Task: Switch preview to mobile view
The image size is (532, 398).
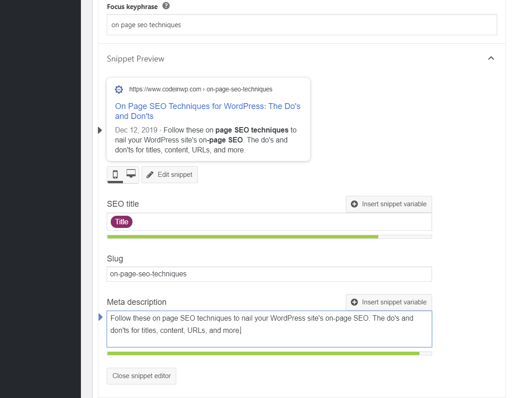Action: 115,174
